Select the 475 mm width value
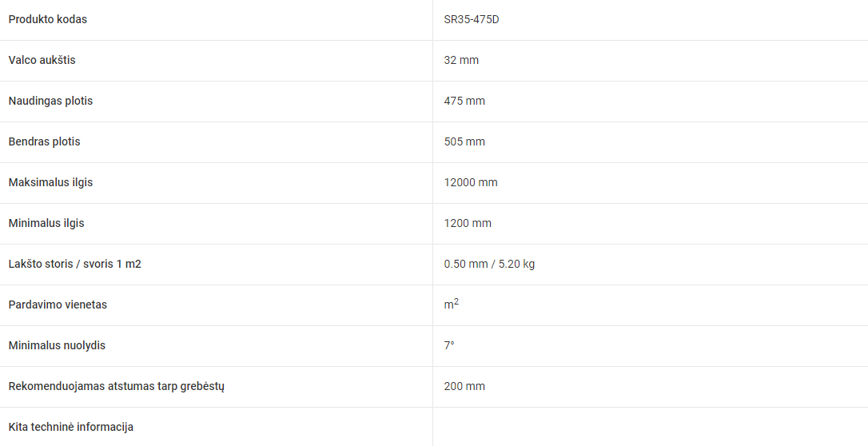868x446 pixels. (464, 102)
